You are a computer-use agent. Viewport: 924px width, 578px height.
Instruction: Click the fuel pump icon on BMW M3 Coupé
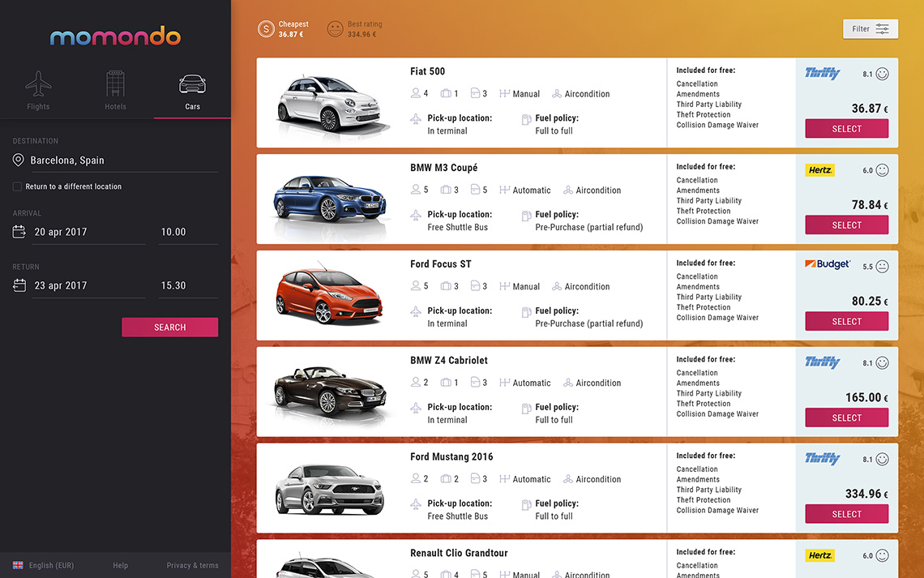(526, 216)
